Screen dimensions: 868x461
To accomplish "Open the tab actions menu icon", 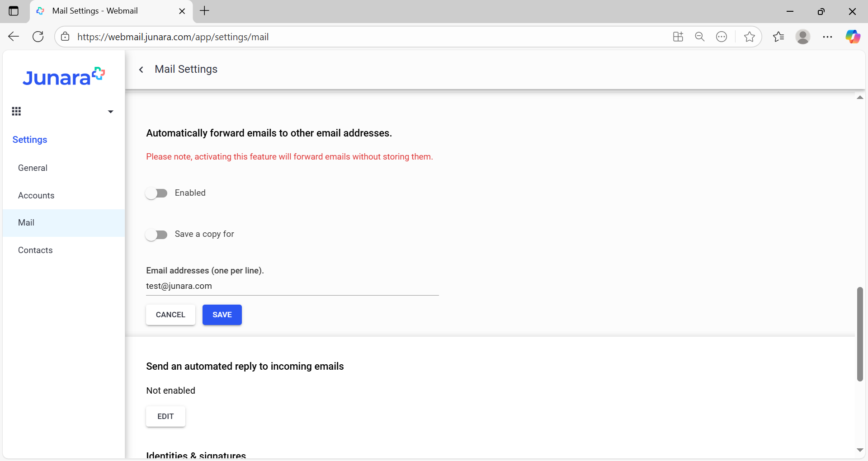I will click(x=14, y=11).
